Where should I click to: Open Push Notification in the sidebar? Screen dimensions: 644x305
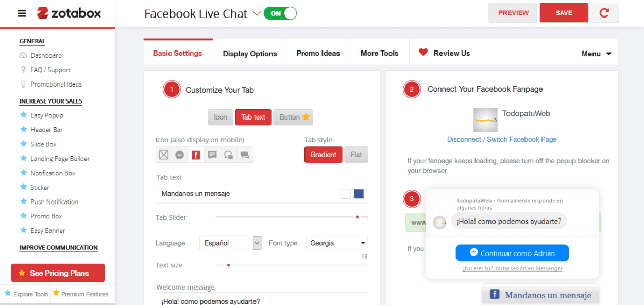pos(55,201)
